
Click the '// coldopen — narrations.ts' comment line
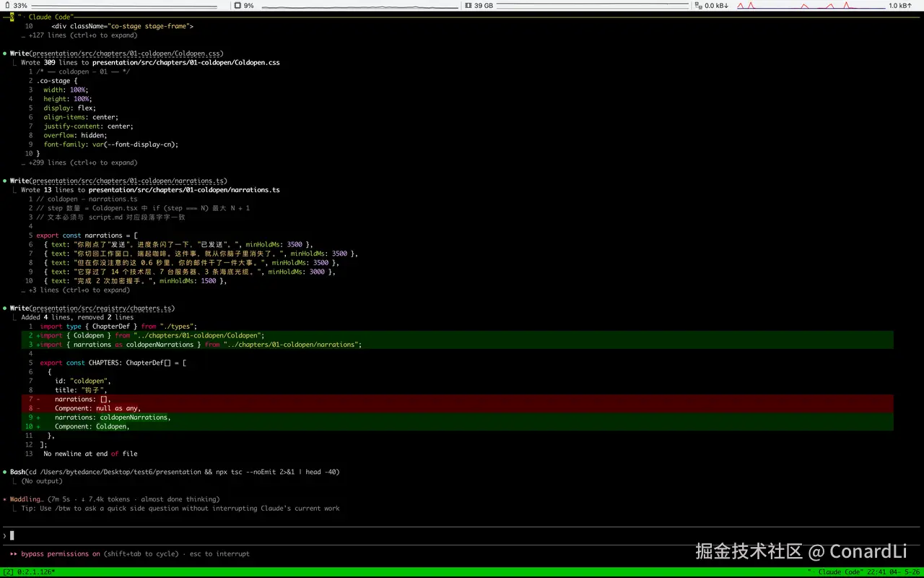coord(87,199)
